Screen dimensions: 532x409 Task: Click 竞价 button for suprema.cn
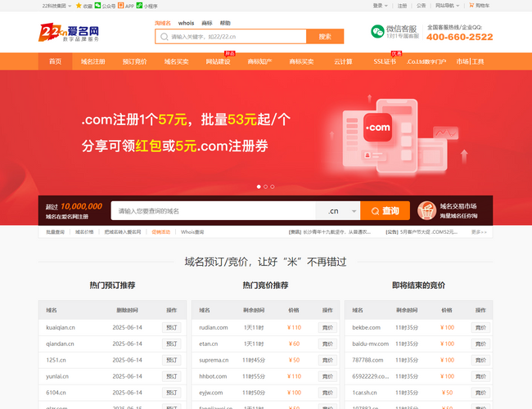(327, 360)
